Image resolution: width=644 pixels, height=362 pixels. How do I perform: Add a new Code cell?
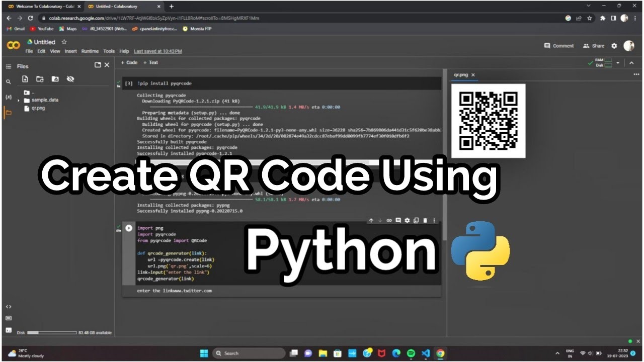click(129, 63)
